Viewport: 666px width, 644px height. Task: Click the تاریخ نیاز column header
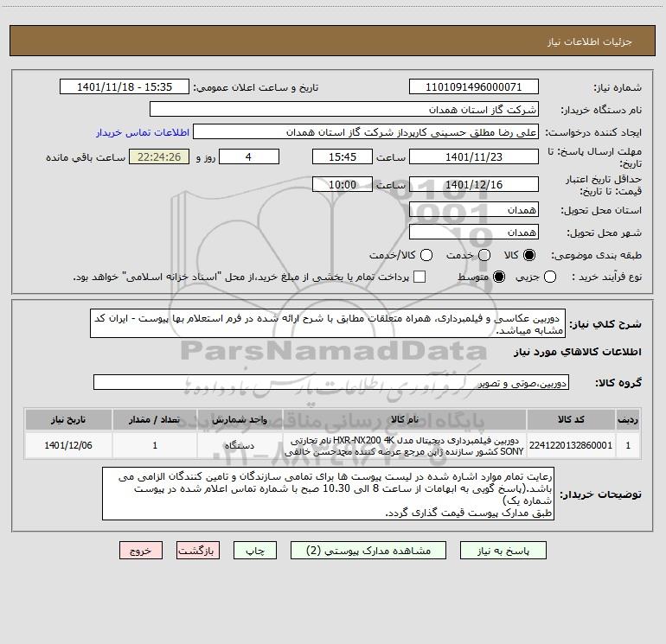[x=68, y=419]
